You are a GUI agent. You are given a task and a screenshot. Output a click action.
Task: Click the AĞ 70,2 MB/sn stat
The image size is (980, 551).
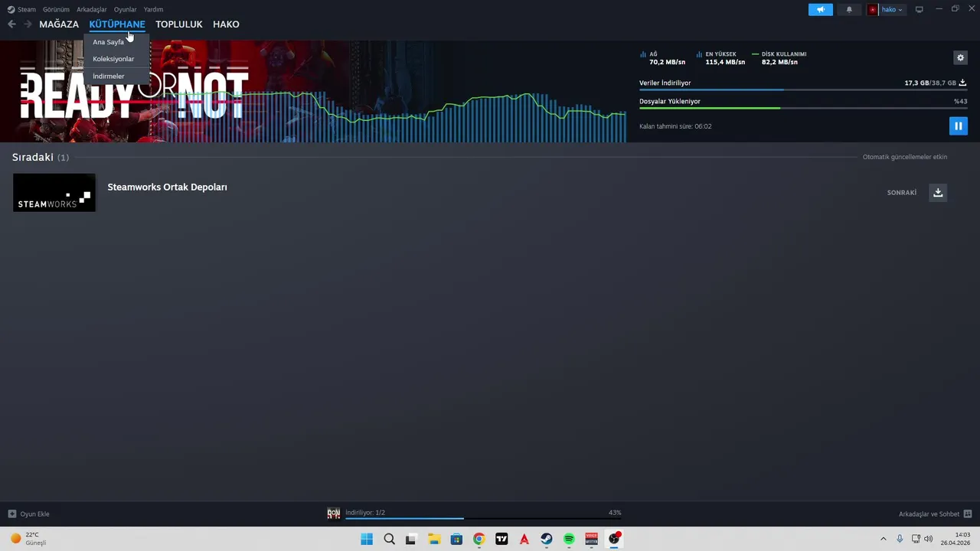pos(662,58)
